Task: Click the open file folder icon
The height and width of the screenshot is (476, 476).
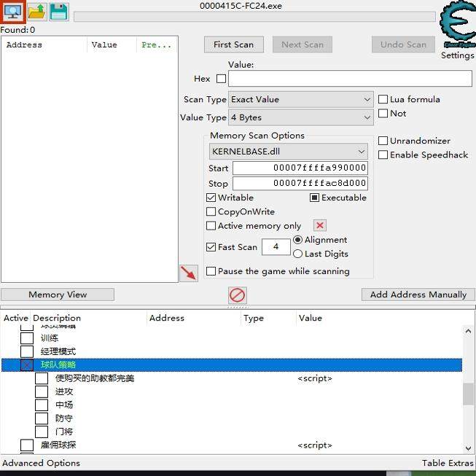Action: pos(36,12)
